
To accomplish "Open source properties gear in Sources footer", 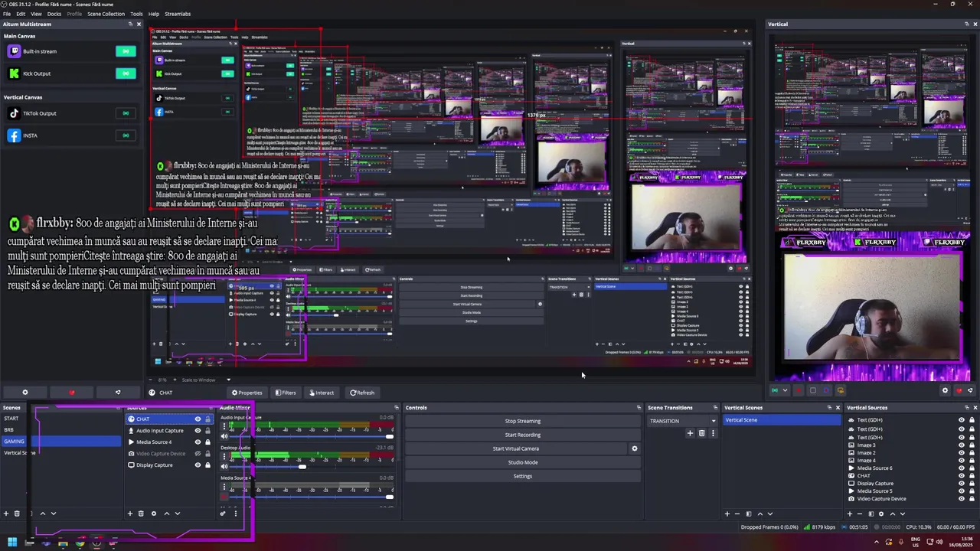I will tap(153, 514).
